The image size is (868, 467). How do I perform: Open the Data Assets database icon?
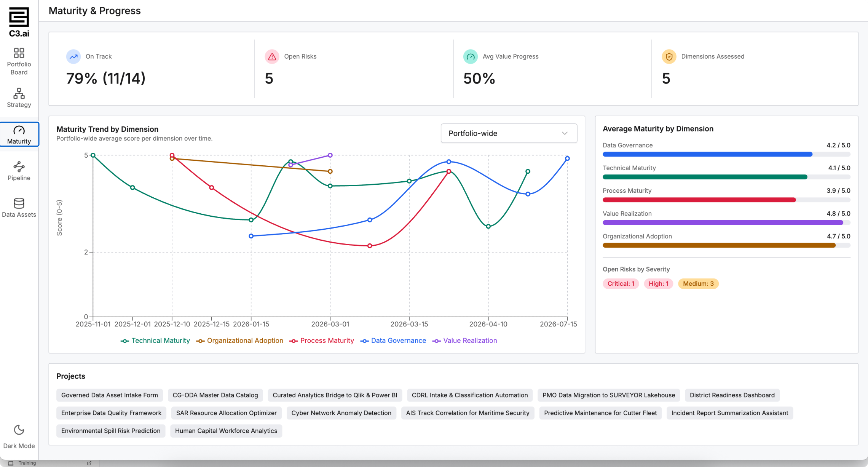point(19,203)
